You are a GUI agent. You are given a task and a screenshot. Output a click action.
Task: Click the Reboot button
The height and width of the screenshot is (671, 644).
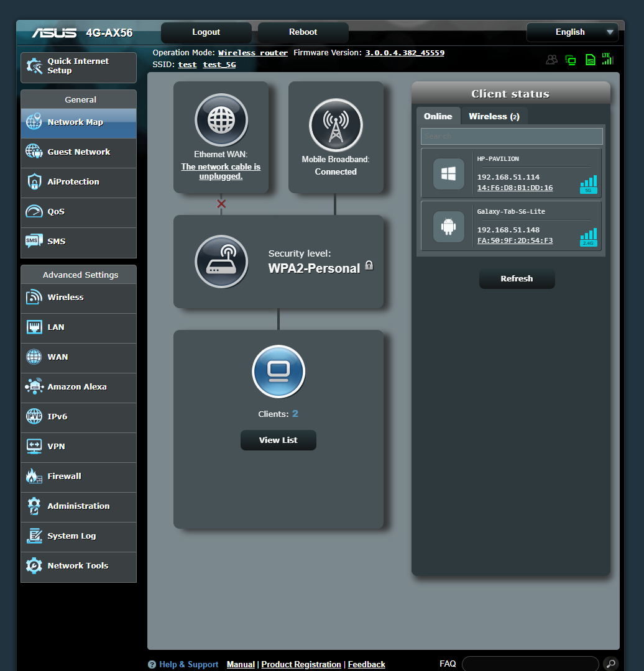tap(303, 32)
